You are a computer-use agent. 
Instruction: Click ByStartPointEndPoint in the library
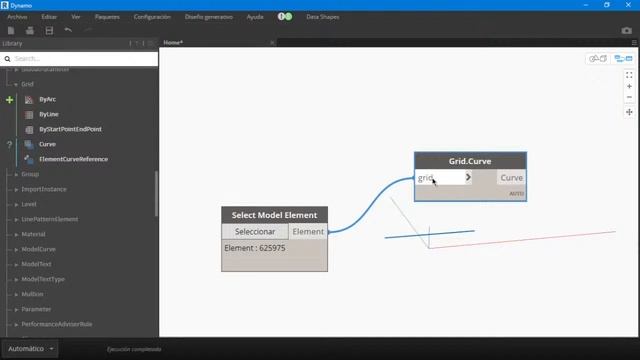coord(70,129)
